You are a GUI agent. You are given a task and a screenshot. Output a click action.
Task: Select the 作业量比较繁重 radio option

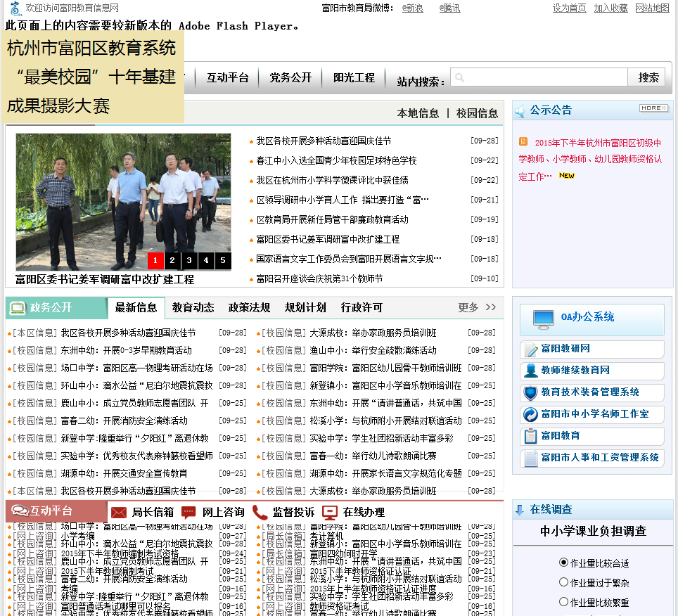[x=563, y=601]
